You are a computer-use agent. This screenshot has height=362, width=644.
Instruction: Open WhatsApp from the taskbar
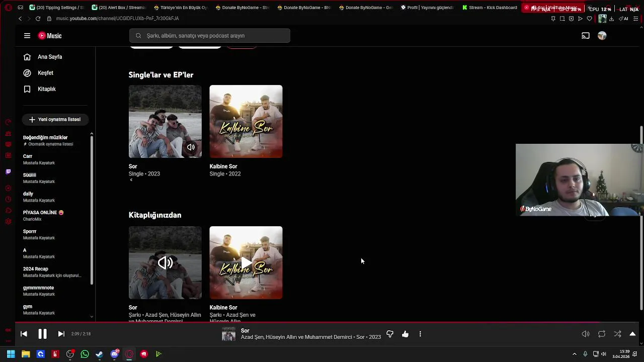coord(85,354)
